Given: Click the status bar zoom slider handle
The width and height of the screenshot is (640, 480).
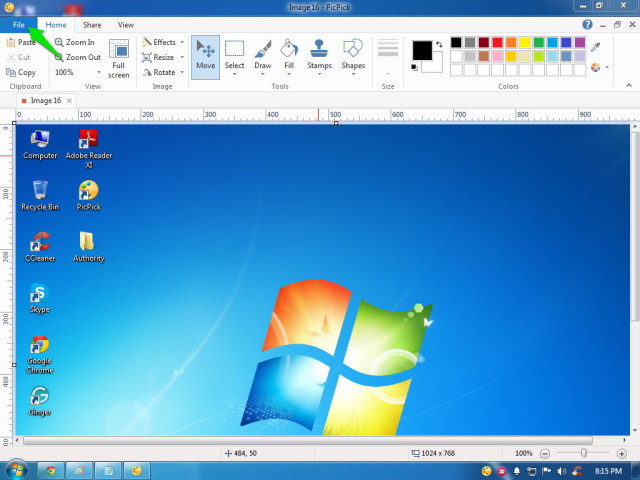Looking at the screenshot, I should click(x=584, y=453).
